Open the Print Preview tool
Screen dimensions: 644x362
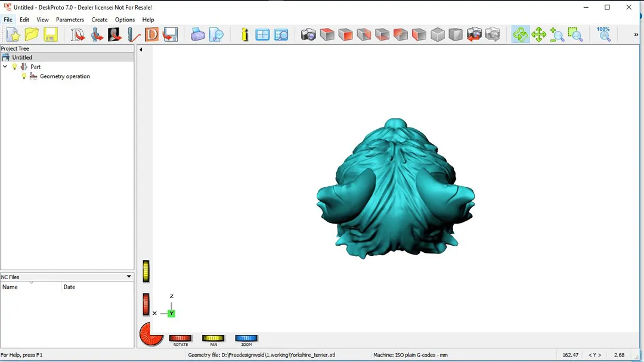click(216, 35)
